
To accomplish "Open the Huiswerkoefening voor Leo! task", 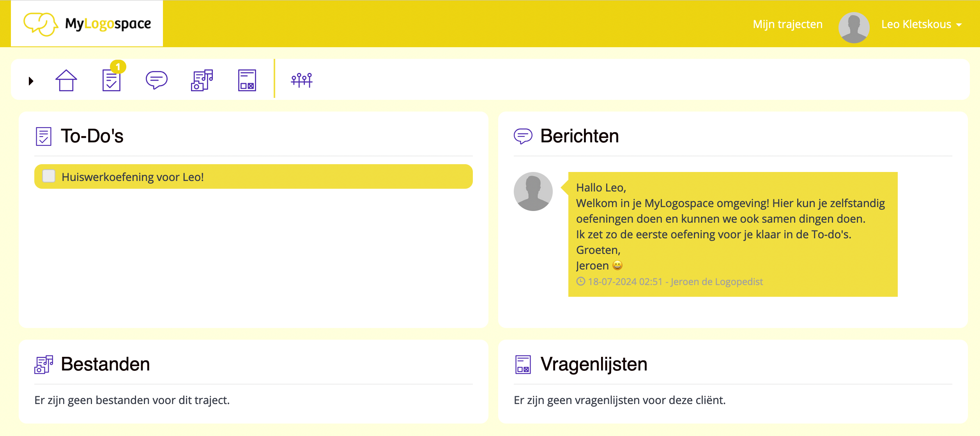I will (133, 177).
